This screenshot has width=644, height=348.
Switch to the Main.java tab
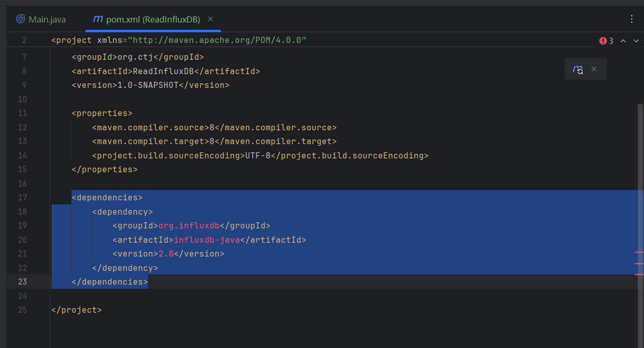tap(47, 19)
